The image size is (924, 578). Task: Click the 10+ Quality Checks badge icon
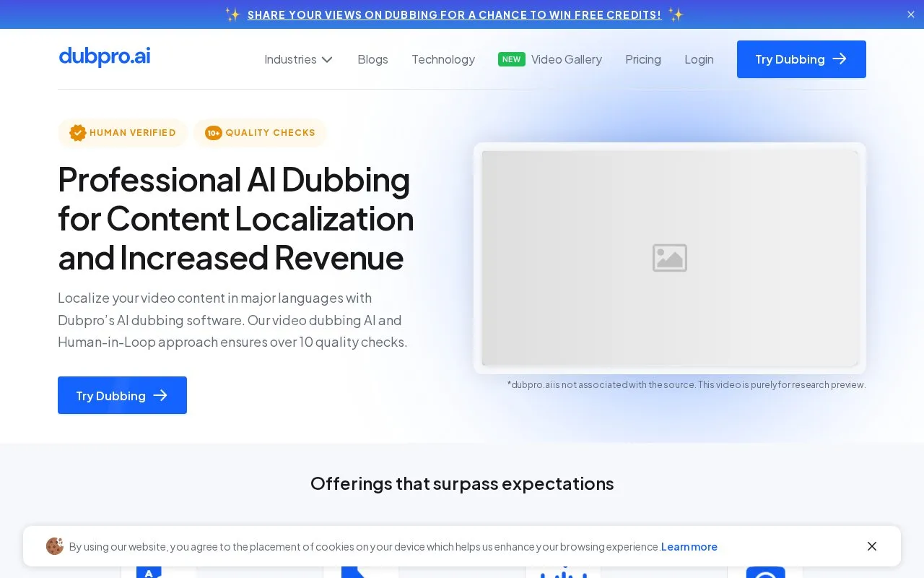(x=213, y=133)
